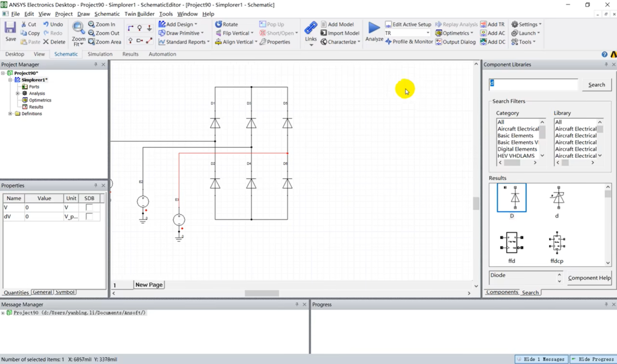Click the Save icon in the ribbon
Viewport: 617px width, 364px height.
pos(10,28)
